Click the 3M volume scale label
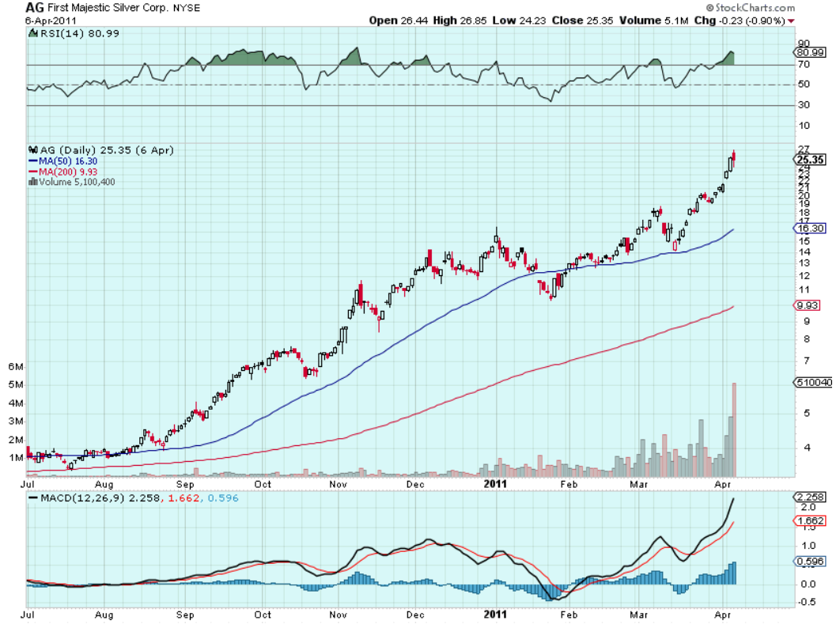 pos(16,422)
